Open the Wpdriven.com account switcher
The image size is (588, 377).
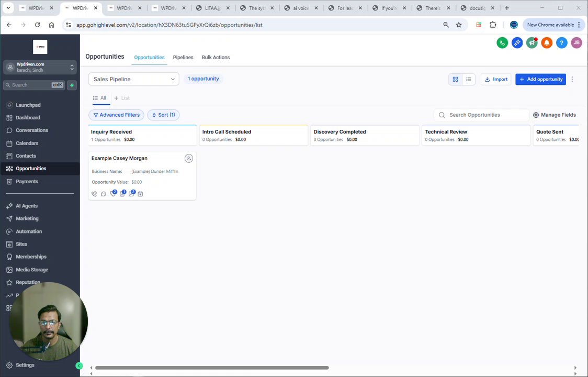click(40, 67)
